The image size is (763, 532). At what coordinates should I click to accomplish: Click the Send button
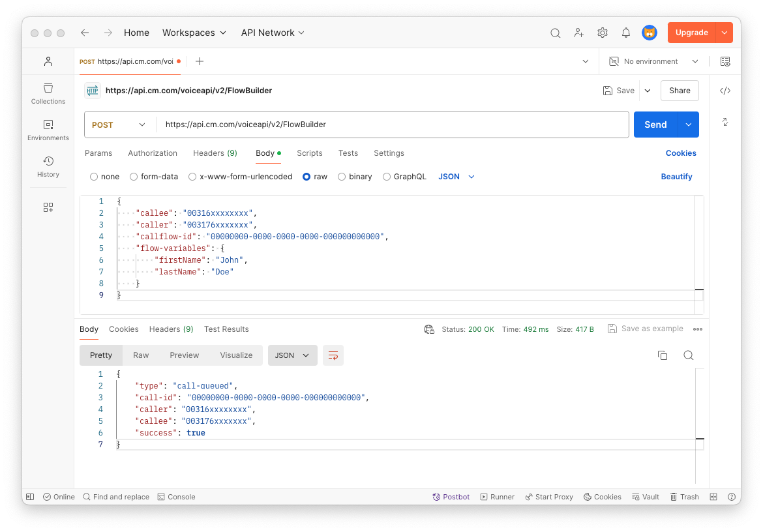pyautogui.click(x=655, y=125)
